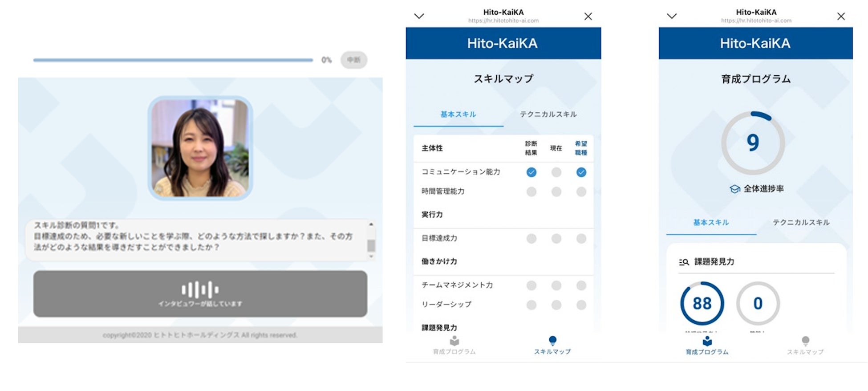Click the interviewer avatar photo
868x391 pixels.
200,148
